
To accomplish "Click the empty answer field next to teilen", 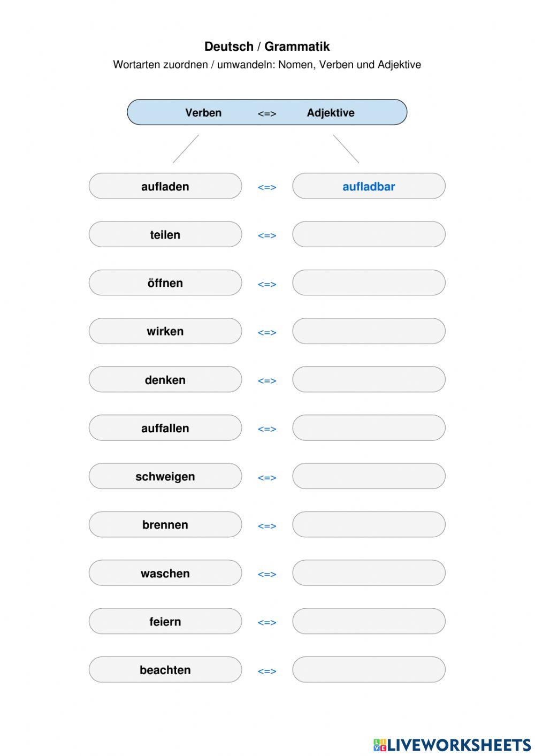I will click(369, 234).
